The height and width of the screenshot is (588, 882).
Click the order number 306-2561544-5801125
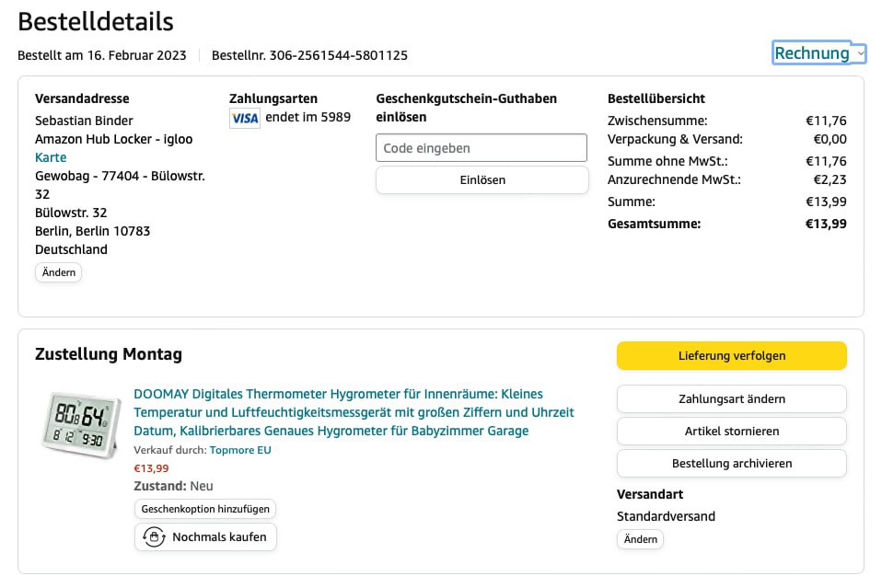[338, 55]
